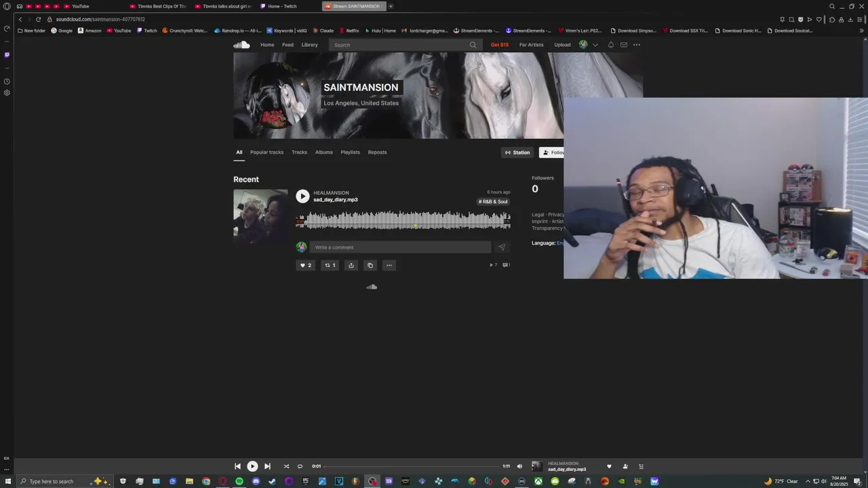868x488 pixels.
Task: Follow the SAINTMANSION profile
Action: (552, 152)
